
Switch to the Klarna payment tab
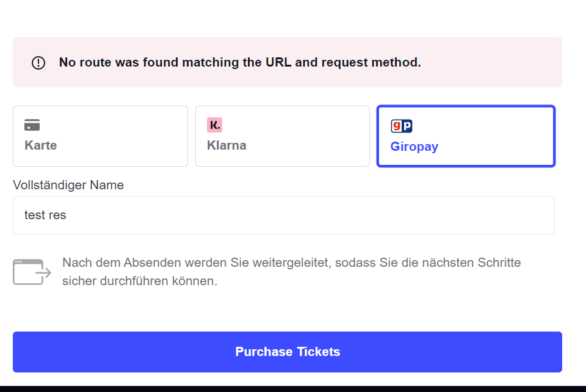[x=282, y=136]
